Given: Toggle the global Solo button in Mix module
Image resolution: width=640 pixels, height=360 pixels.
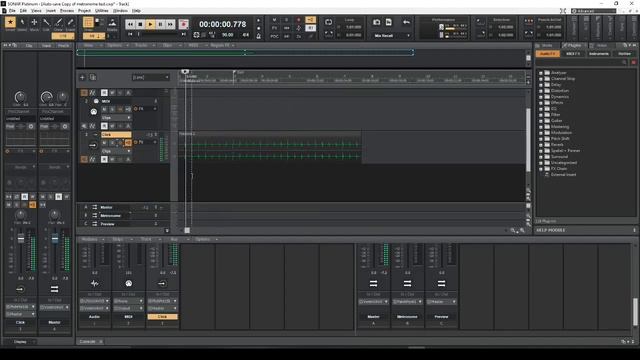Looking at the screenshot, I should pos(287,20).
